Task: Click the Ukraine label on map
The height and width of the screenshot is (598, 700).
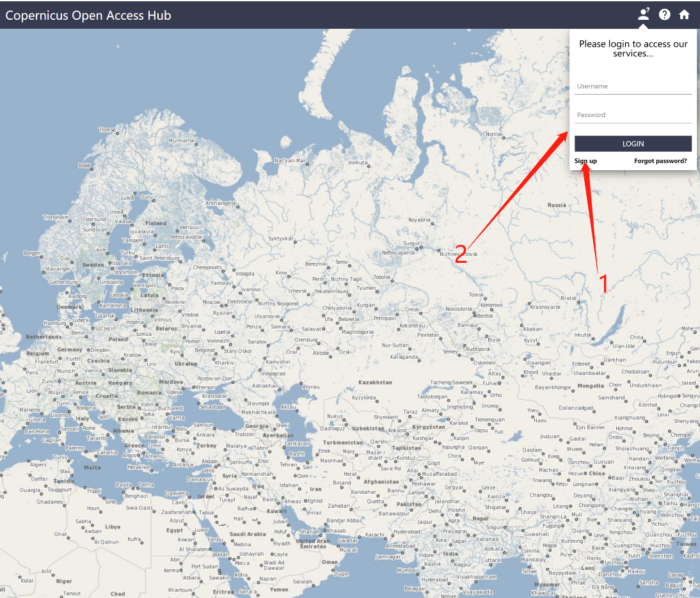Action: (x=186, y=364)
